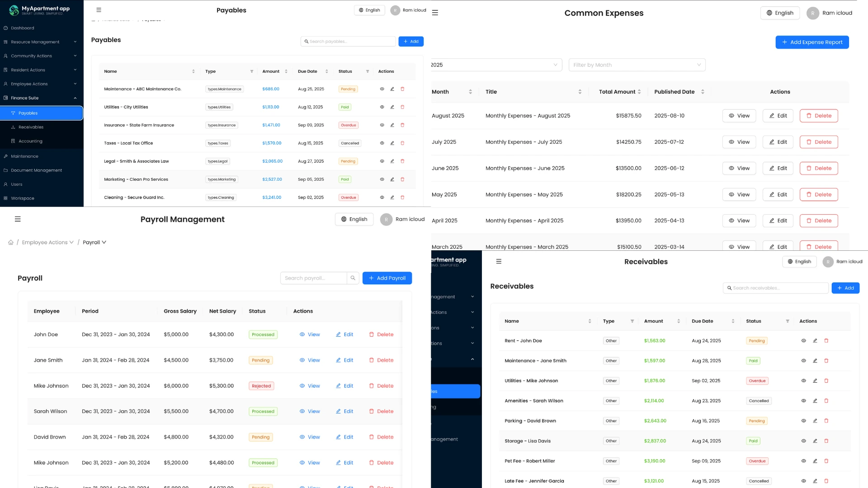Open hamburger menu in Payables window
This screenshot has height=488, width=868.
(99, 10)
